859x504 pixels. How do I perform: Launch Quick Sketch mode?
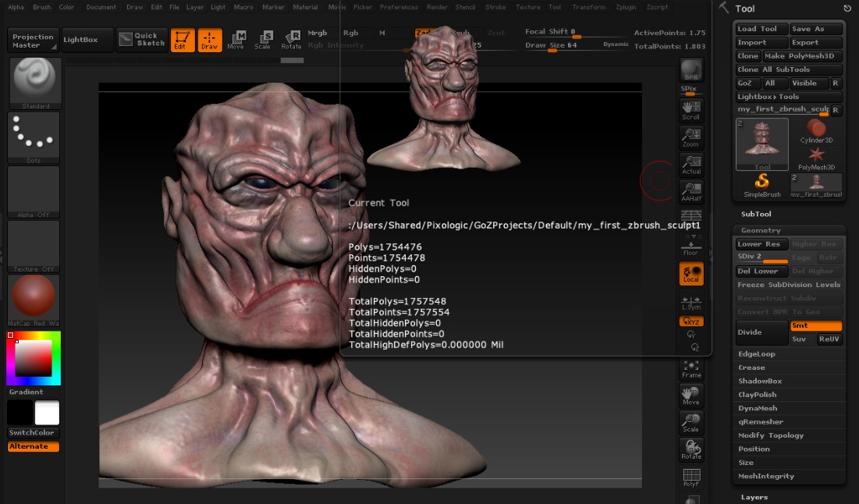pos(142,40)
